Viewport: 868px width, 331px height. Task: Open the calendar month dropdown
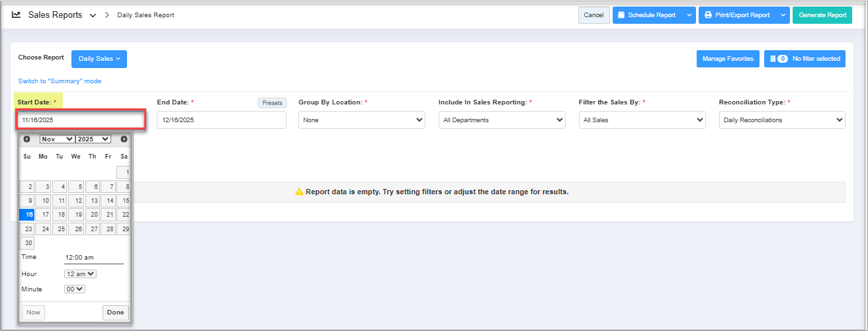coord(57,139)
